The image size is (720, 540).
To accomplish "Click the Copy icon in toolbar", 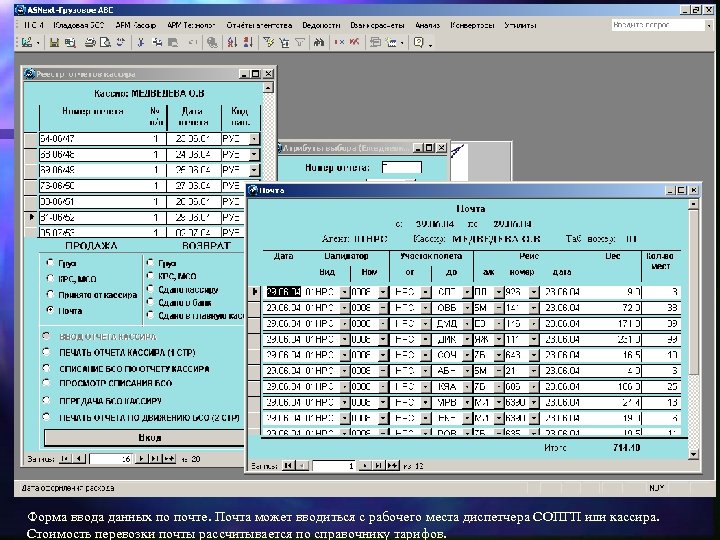I will pos(157,43).
